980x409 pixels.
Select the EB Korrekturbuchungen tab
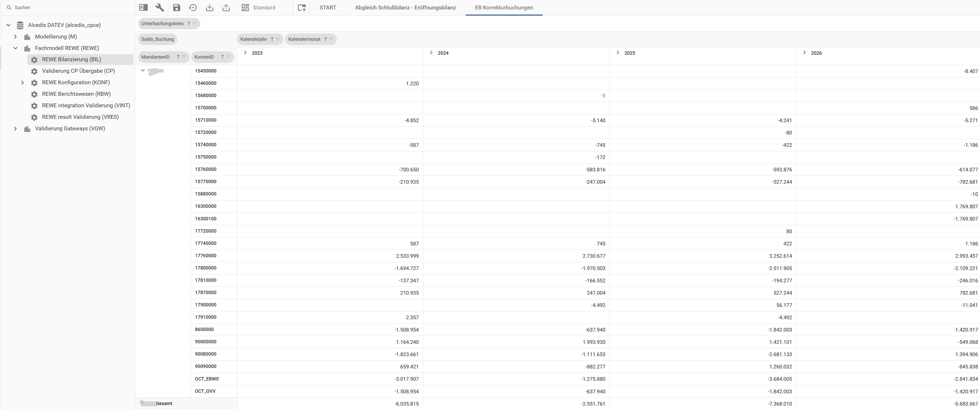pos(504,8)
